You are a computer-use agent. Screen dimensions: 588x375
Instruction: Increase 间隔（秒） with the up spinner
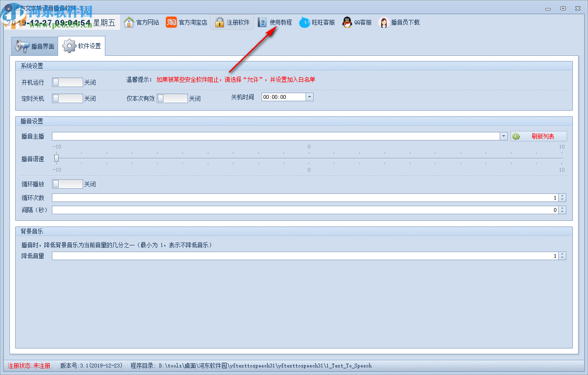[562, 208]
